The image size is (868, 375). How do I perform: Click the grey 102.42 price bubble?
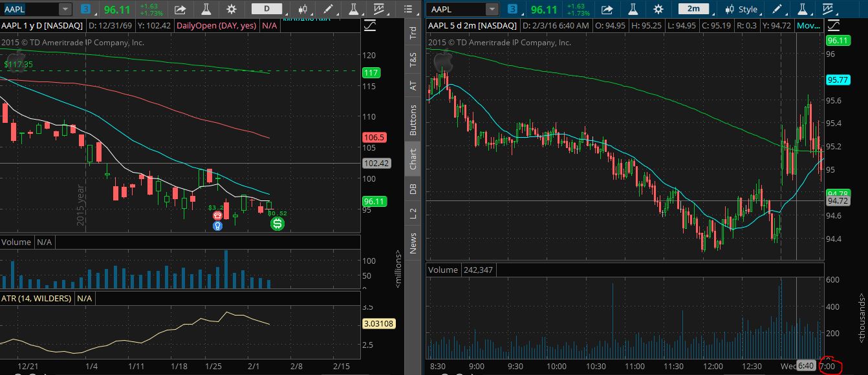pyautogui.click(x=375, y=164)
